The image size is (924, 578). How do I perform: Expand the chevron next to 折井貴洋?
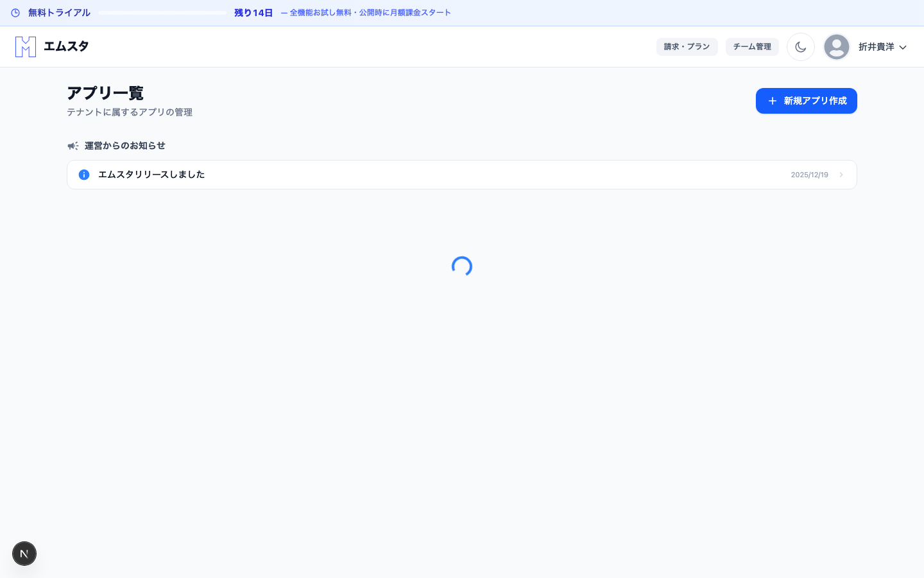(903, 48)
